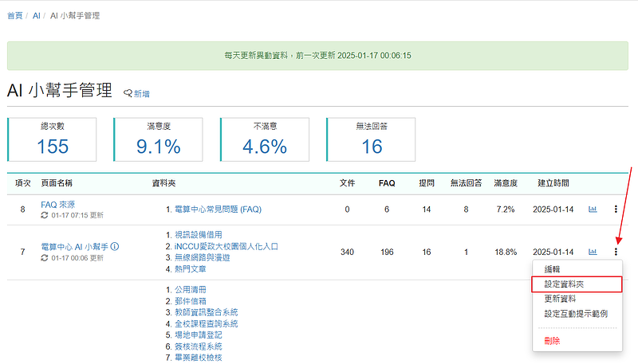Open 電算中心常見問題 (FAQ) folder link
638x364 pixels.
(x=218, y=209)
